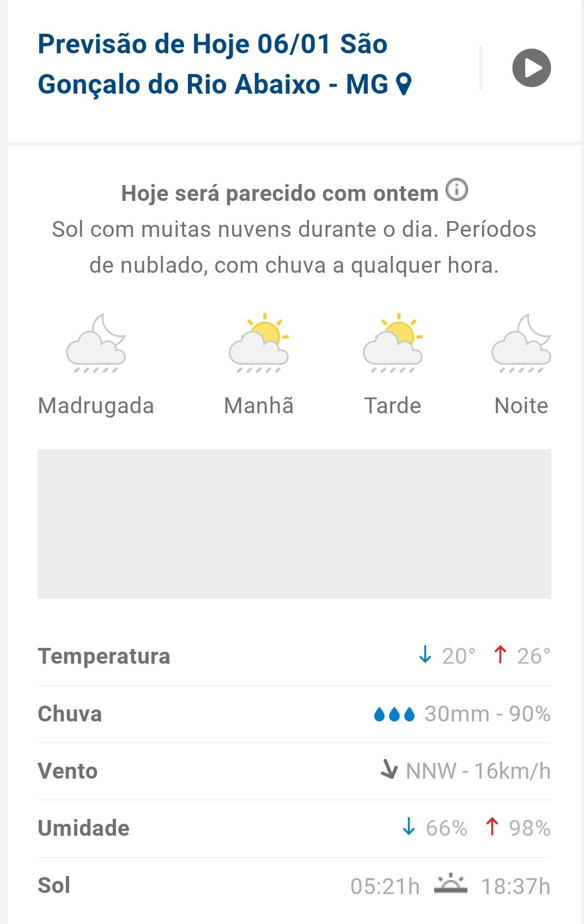Play the forecast video
Image resolution: width=584 pixels, height=924 pixels.
tap(531, 68)
